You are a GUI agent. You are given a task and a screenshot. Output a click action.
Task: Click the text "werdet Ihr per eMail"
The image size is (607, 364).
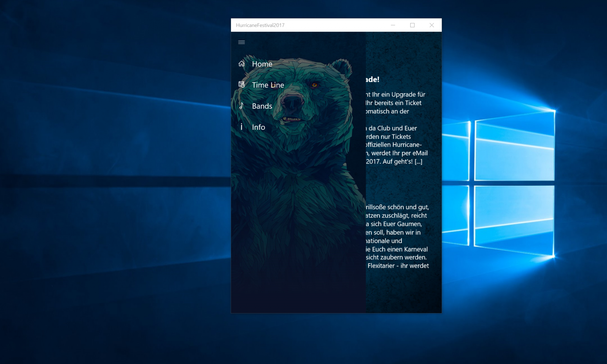click(399, 153)
